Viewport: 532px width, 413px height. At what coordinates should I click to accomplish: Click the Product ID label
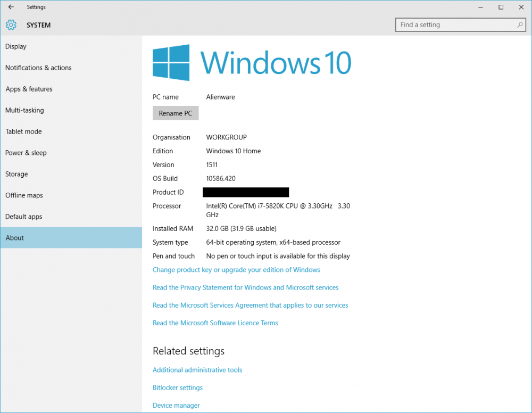(x=168, y=193)
